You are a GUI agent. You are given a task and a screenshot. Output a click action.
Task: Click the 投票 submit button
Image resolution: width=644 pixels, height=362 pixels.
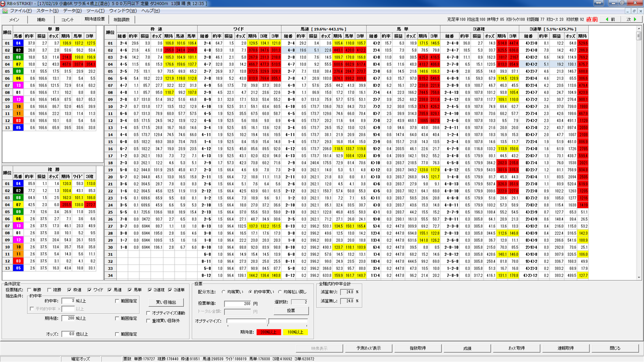tap(291, 311)
